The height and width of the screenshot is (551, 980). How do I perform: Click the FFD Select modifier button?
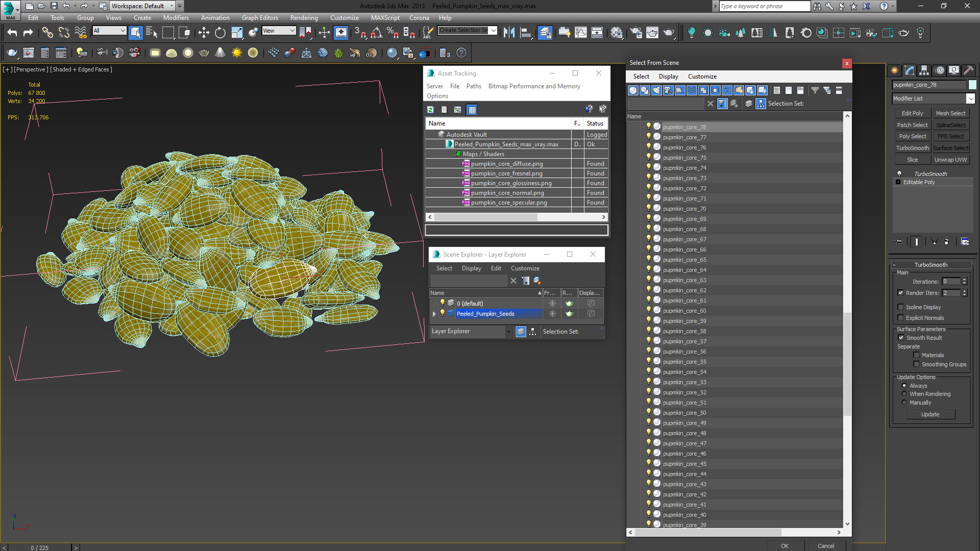tap(950, 136)
